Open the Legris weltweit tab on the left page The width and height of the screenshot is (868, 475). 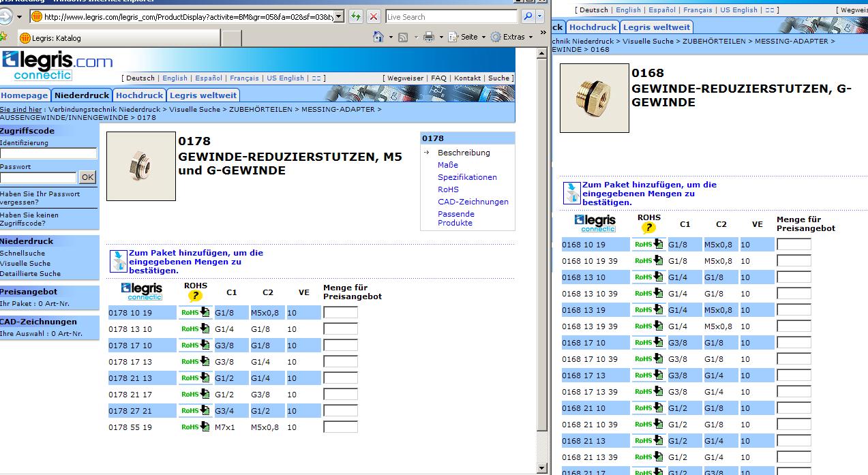tap(203, 95)
